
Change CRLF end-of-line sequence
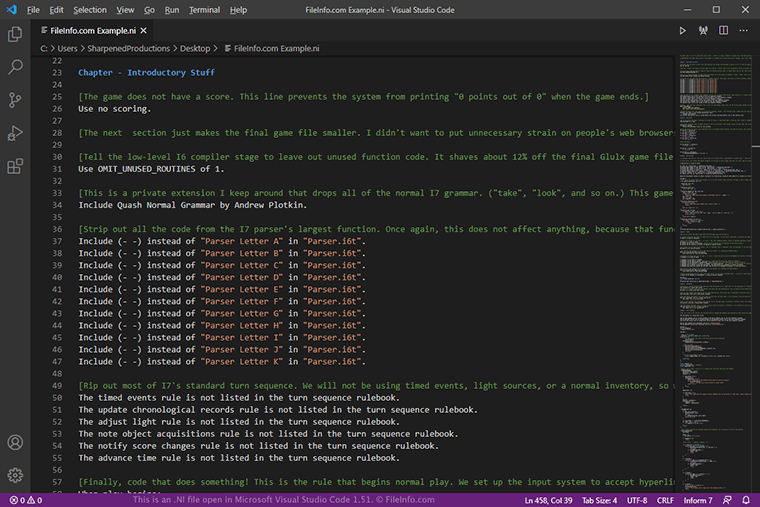point(666,499)
